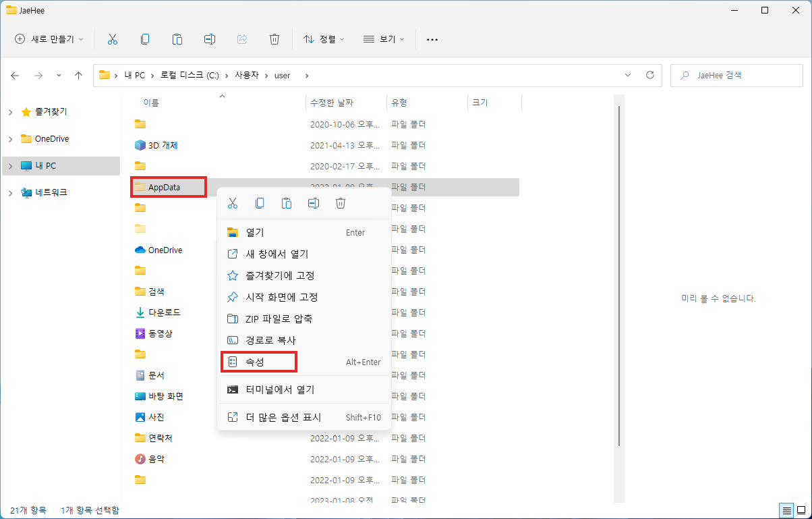
Task: Select 열기 in the context menu
Action: point(304,232)
